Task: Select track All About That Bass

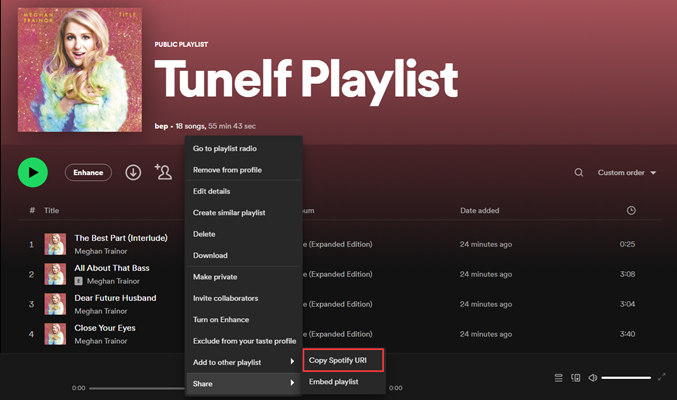Action: 112,268
